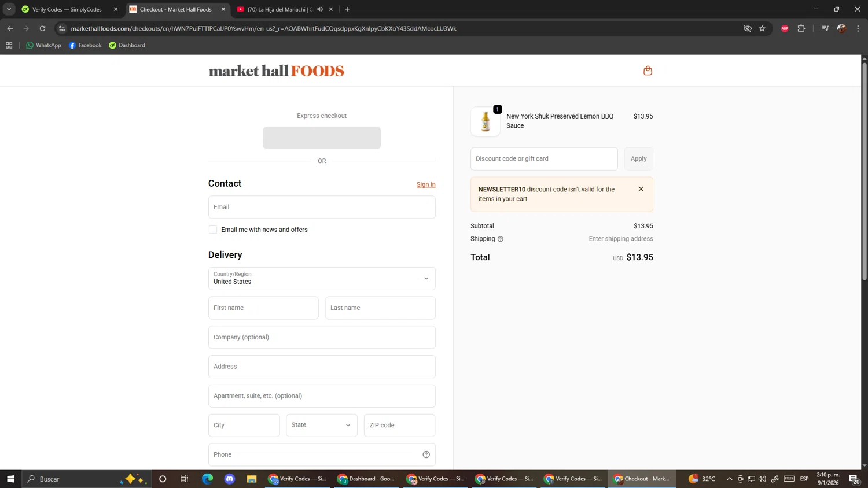Focus the Last name field
Image resolution: width=868 pixels, height=488 pixels.
coord(380,308)
